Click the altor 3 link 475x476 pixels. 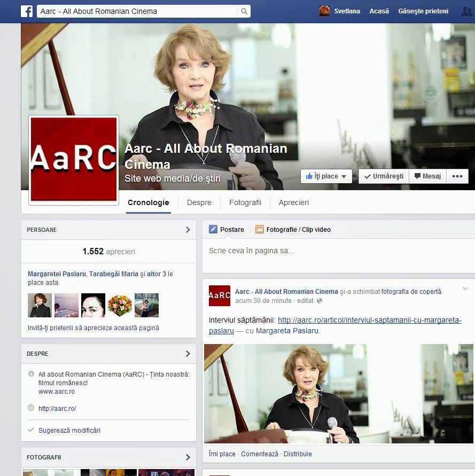coord(157,274)
